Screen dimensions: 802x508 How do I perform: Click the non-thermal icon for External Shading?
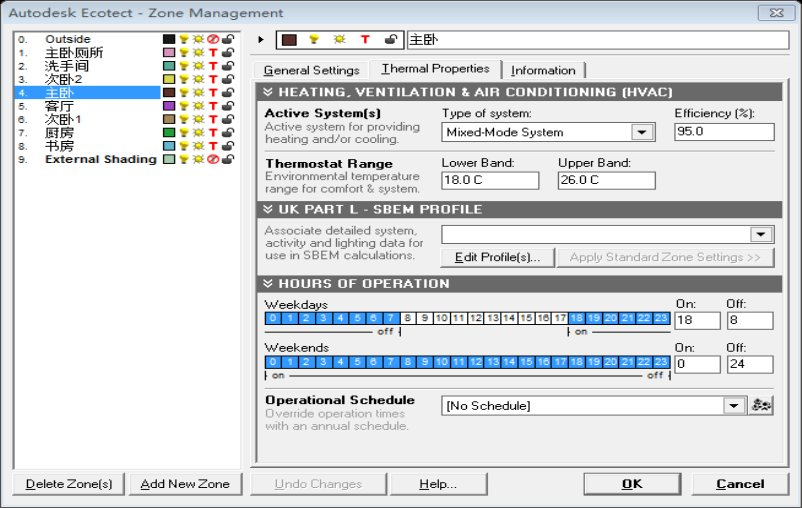click(213, 159)
